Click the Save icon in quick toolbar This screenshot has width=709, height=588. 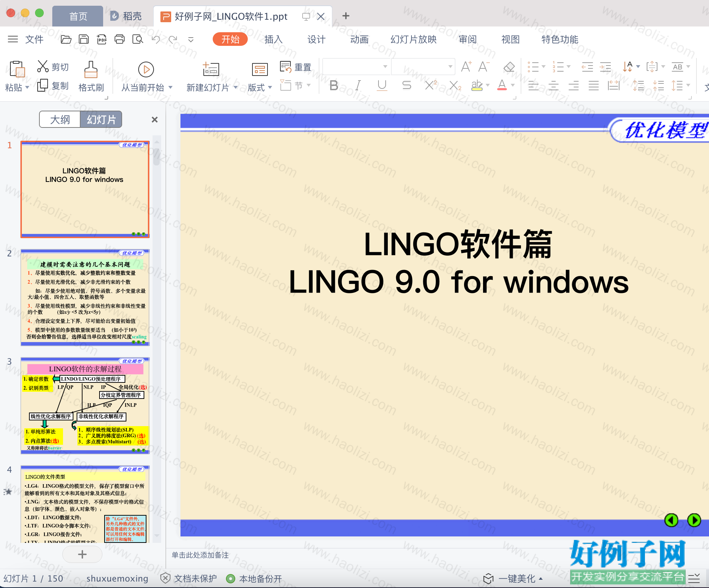pos(84,39)
